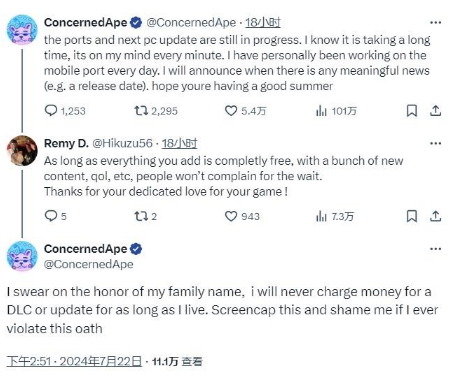Open more options on the main oath tweet
Image resolution: width=458 pixels, height=376 pixels.
435,249
